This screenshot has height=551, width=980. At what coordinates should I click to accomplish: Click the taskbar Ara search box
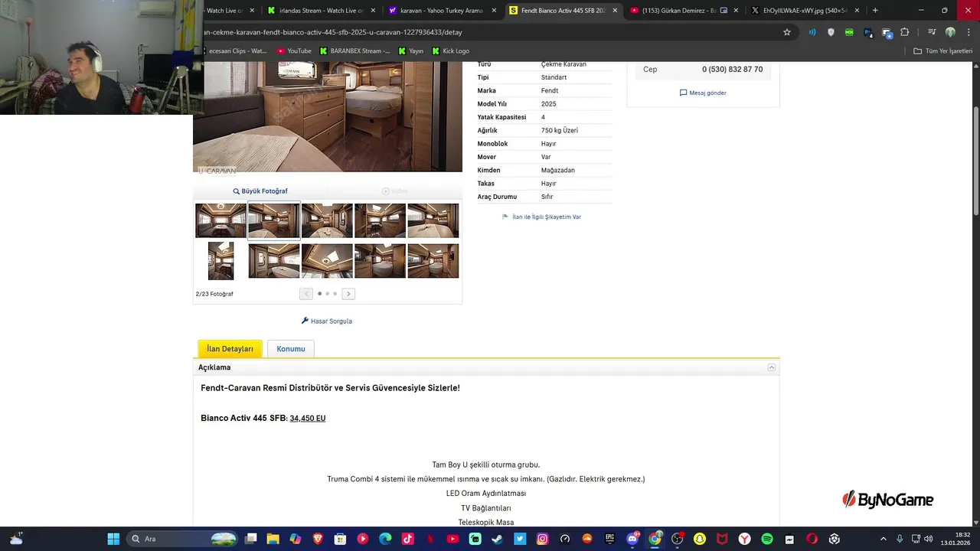pyautogui.click(x=182, y=539)
